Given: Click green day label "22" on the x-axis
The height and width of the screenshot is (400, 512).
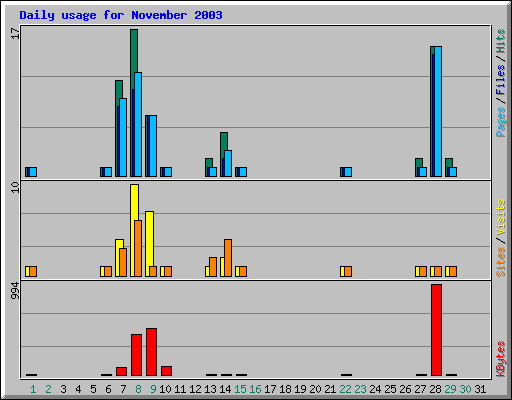Looking at the screenshot, I should pos(345,389).
